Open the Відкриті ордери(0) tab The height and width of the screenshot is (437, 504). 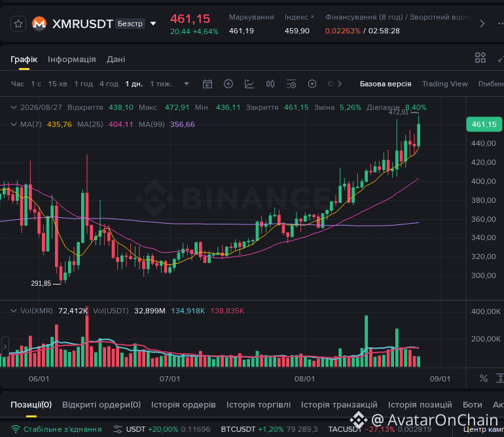(101, 404)
